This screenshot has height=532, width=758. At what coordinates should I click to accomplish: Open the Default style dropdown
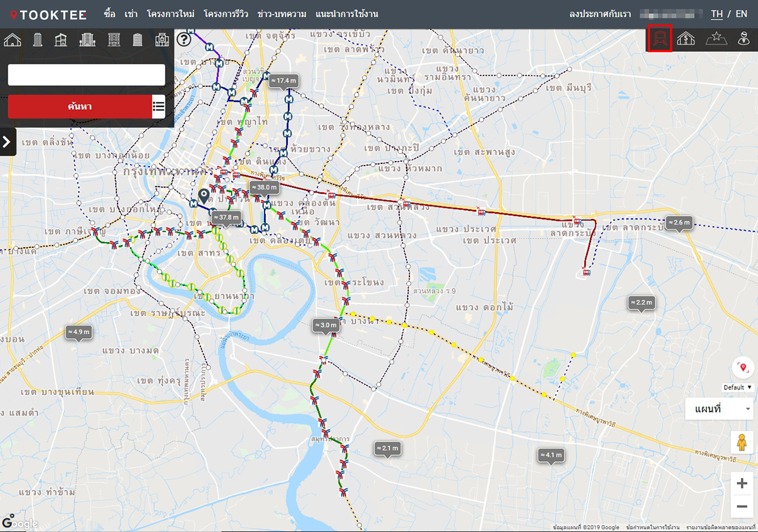pos(738,387)
